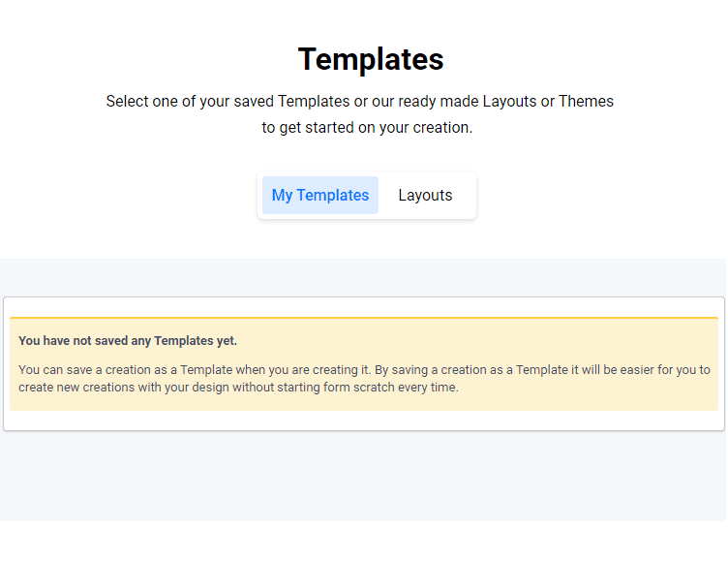Click the bold 'You have not saved any Templates yet' text

point(128,341)
